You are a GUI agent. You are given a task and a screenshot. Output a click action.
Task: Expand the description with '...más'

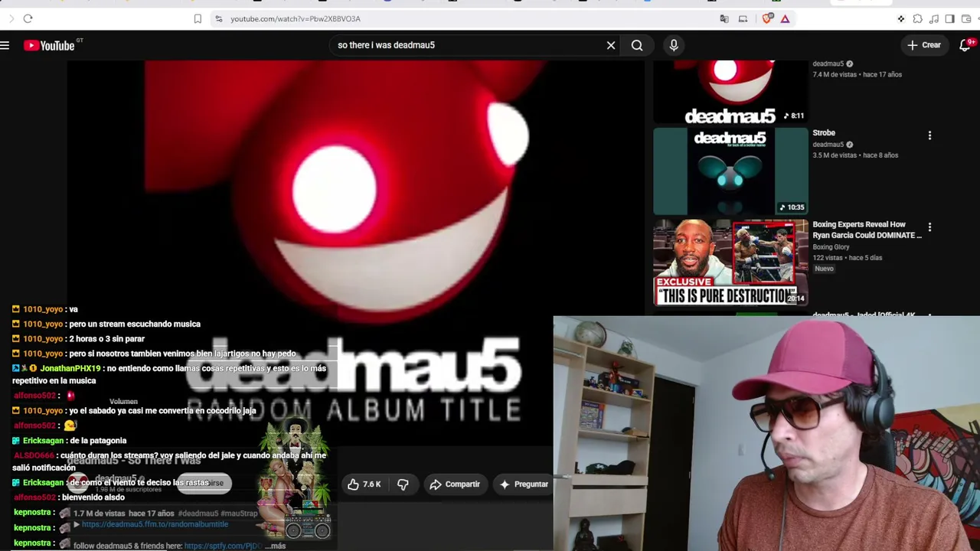coord(276,546)
